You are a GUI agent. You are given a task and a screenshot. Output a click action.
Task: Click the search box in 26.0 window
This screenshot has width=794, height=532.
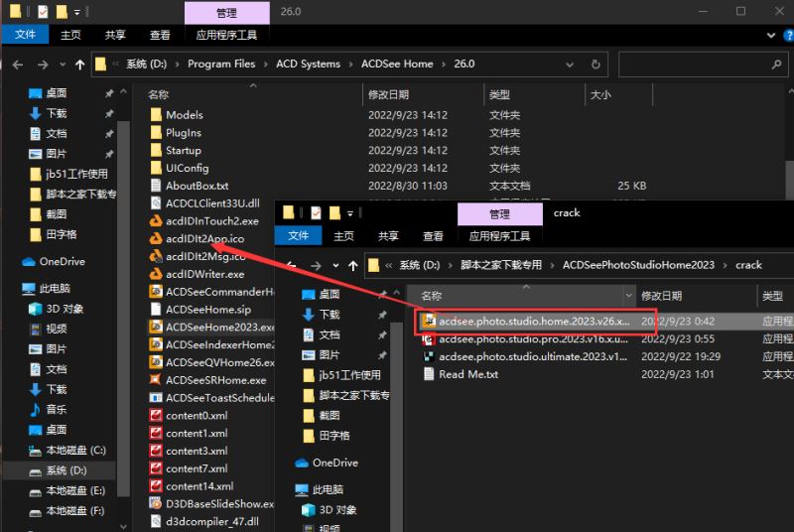click(703, 65)
